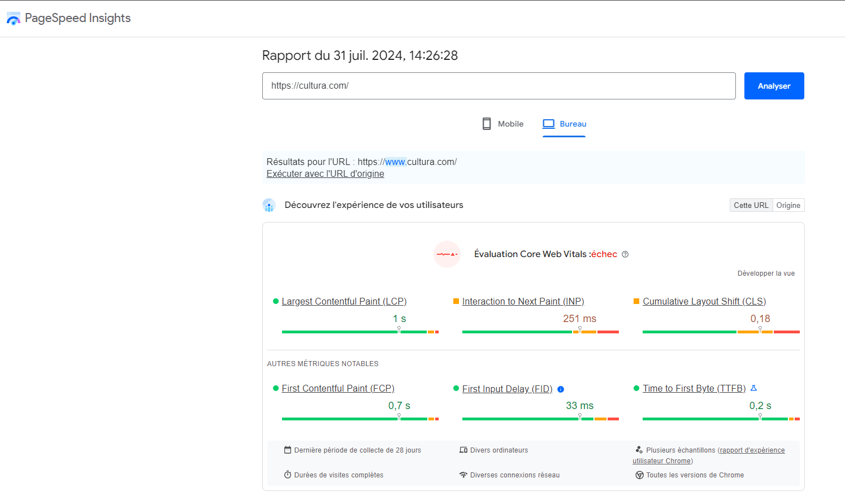The image size is (845, 504).
Task: Switch to Cette URL view
Action: [x=751, y=205]
